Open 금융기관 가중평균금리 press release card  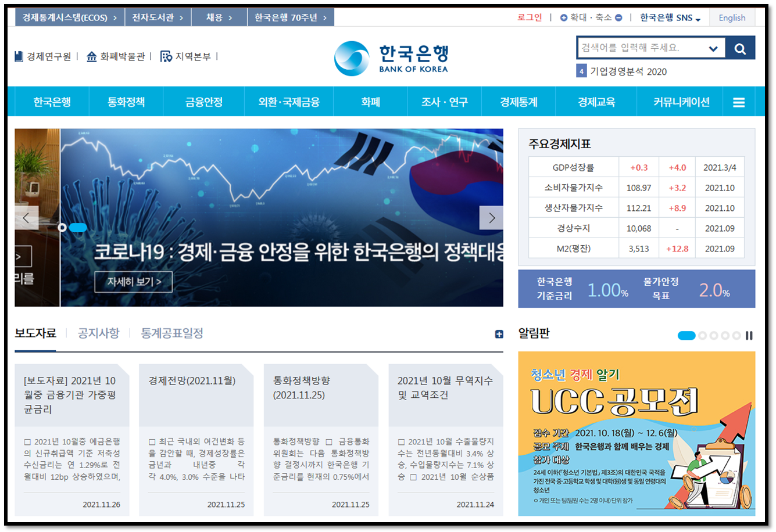click(x=72, y=440)
